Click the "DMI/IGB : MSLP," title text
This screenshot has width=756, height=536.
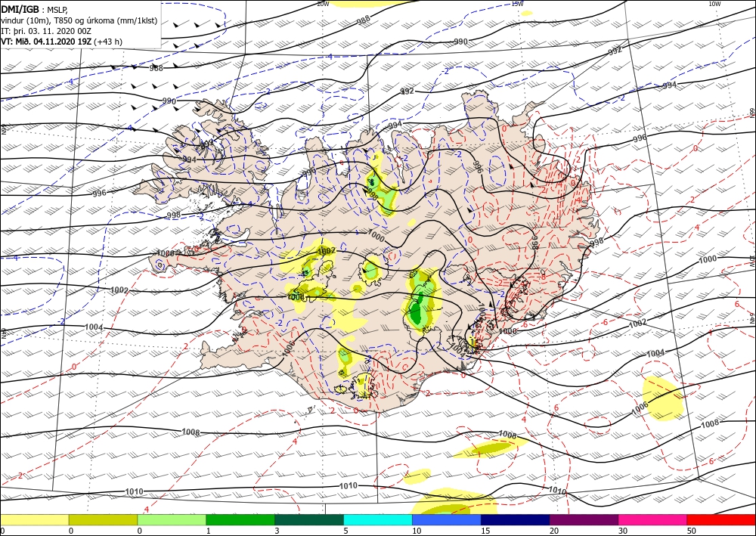pyautogui.click(x=34, y=10)
